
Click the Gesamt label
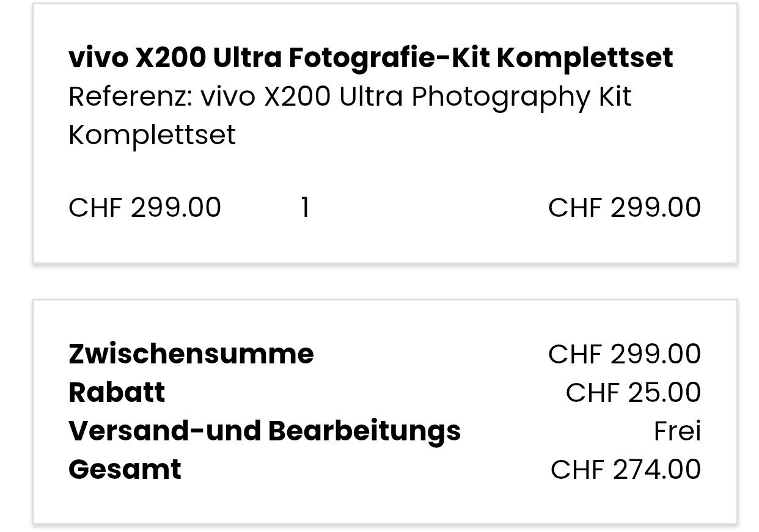125,469
